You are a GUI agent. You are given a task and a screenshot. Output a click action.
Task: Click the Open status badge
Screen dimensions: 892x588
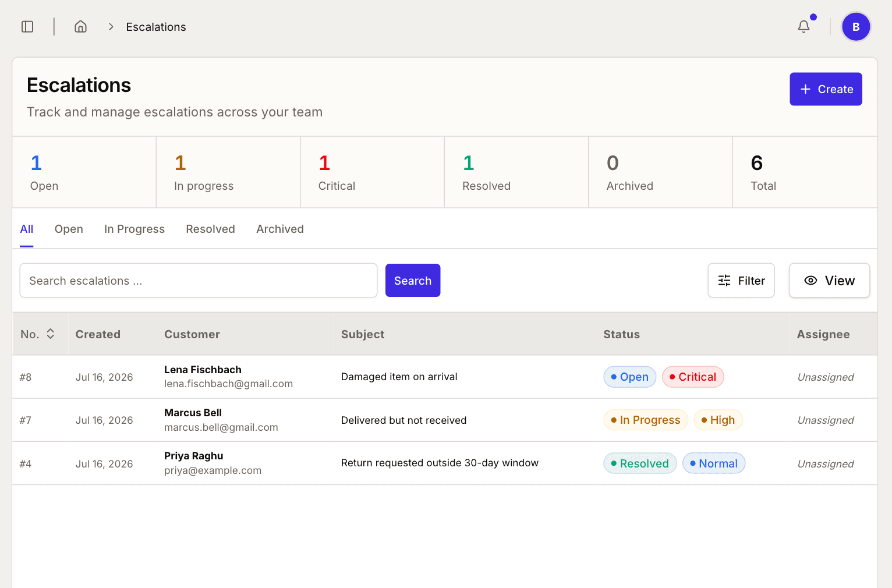click(x=630, y=377)
